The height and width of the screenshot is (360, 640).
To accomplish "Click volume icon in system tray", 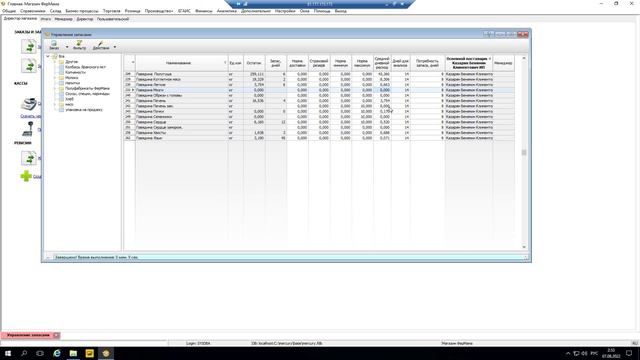I will pos(584,353).
